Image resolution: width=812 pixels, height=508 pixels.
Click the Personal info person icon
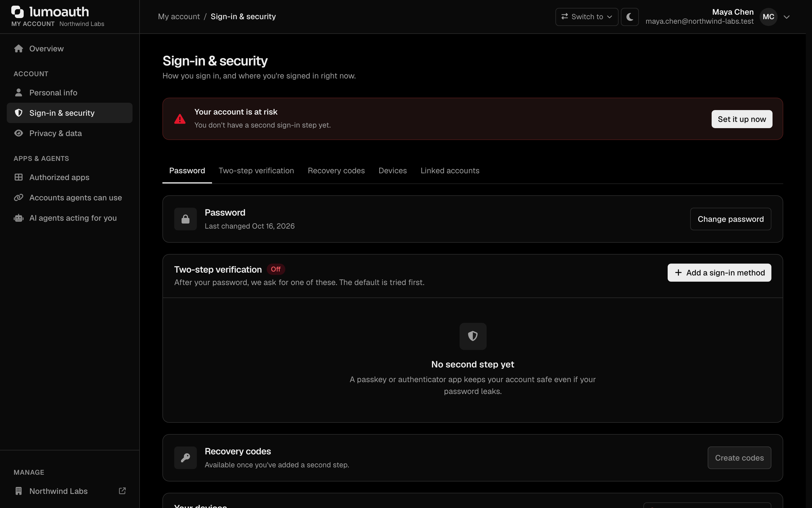point(18,92)
